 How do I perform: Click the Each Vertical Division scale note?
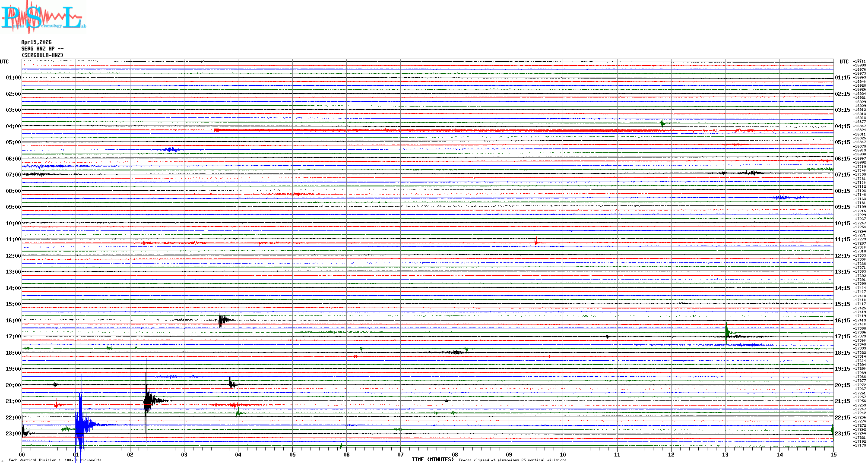(x=55, y=460)
